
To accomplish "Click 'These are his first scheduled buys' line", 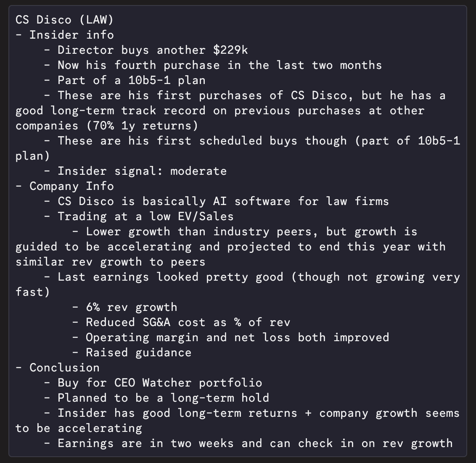I will (x=238, y=148).
